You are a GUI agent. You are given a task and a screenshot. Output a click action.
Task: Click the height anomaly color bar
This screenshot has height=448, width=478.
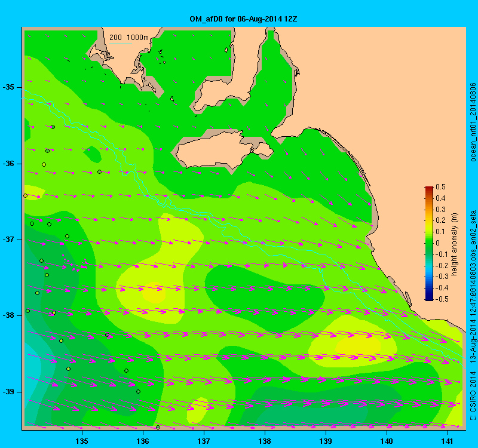(x=429, y=243)
